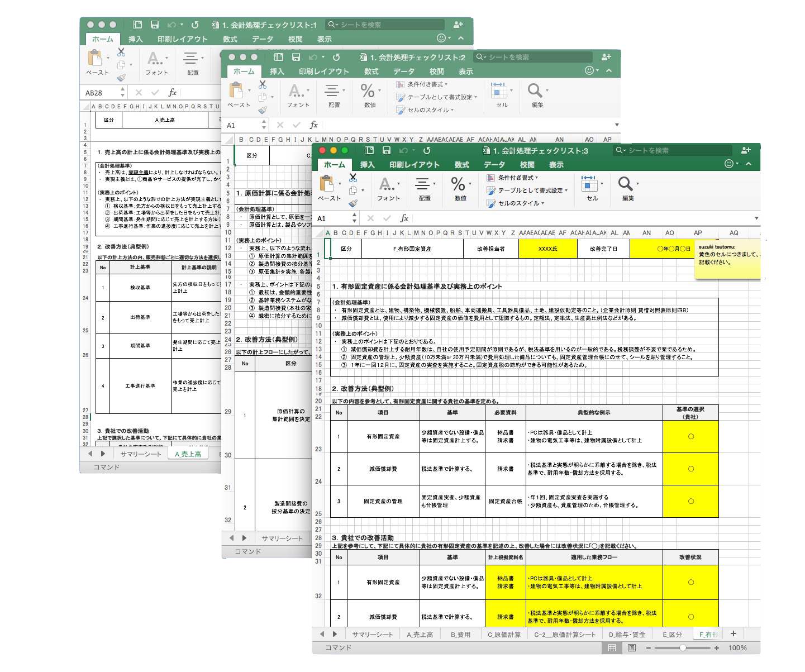Expand the formula bar arrow in checklist:3 window

(756, 218)
